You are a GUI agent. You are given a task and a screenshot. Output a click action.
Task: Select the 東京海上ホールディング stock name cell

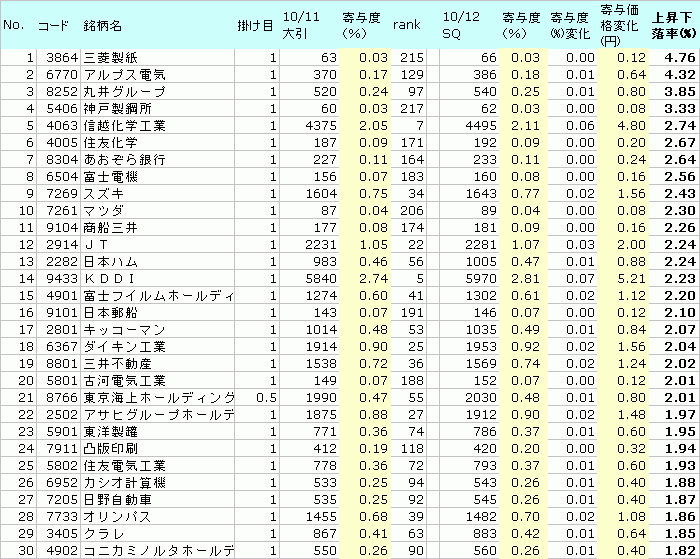(x=158, y=397)
